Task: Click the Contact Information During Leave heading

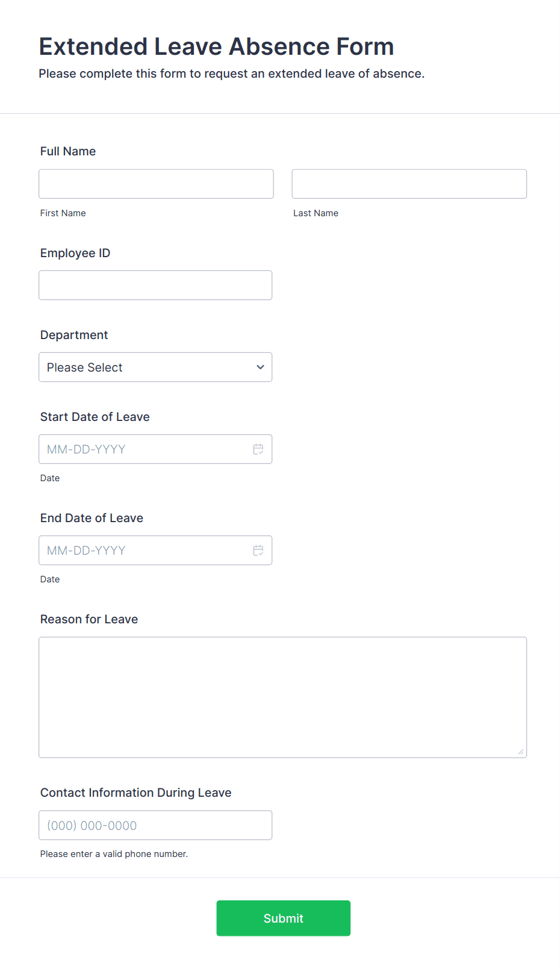Action: [x=135, y=793]
